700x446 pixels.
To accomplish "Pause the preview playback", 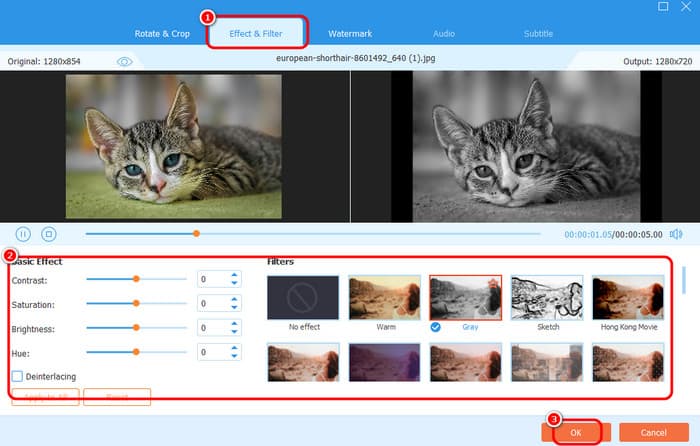I will [x=23, y=234].
